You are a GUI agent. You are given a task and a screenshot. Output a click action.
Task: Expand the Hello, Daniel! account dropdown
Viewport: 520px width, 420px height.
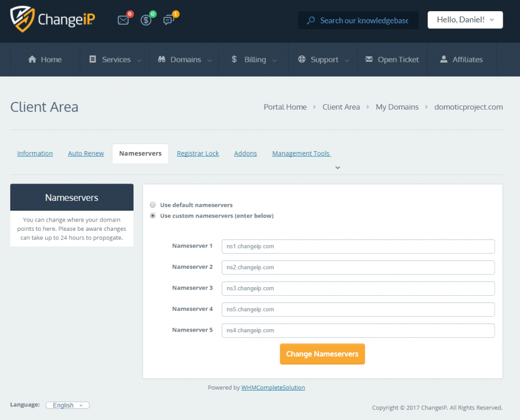465,20
